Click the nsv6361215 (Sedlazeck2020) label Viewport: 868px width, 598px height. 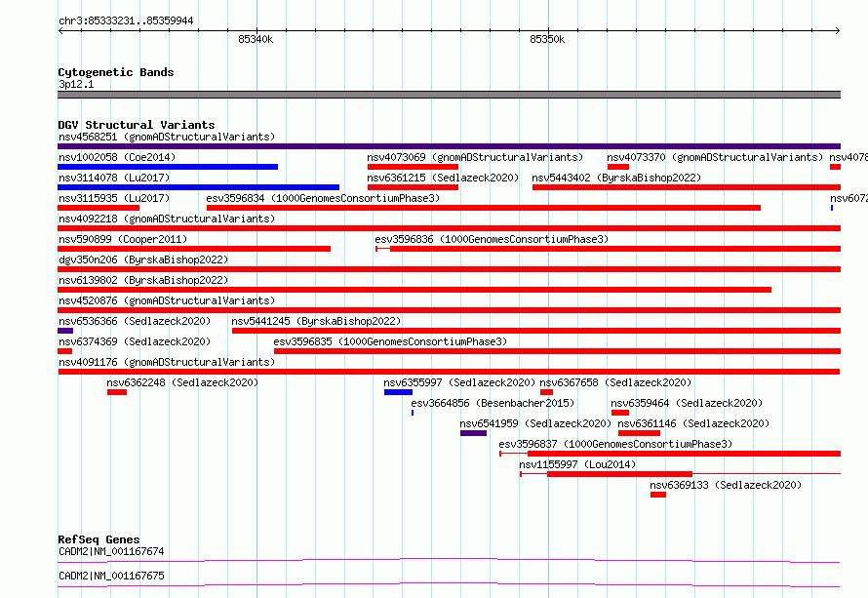click(443, 178)
